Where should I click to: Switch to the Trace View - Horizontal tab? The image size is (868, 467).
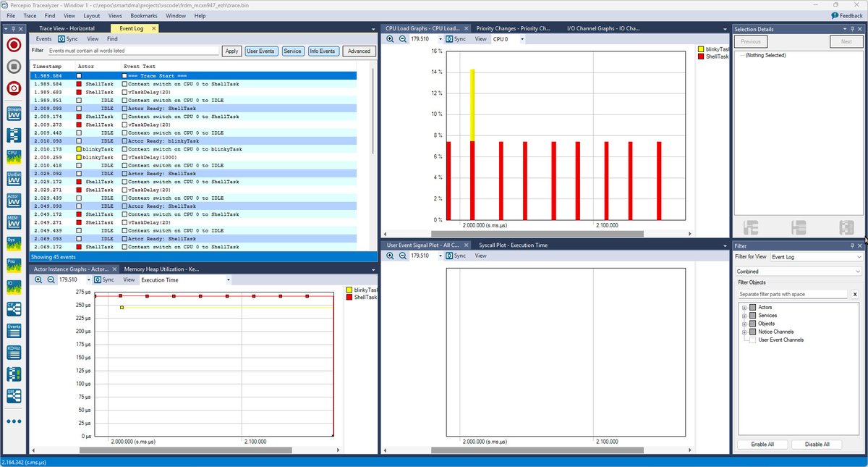click(x=67, y=28)
